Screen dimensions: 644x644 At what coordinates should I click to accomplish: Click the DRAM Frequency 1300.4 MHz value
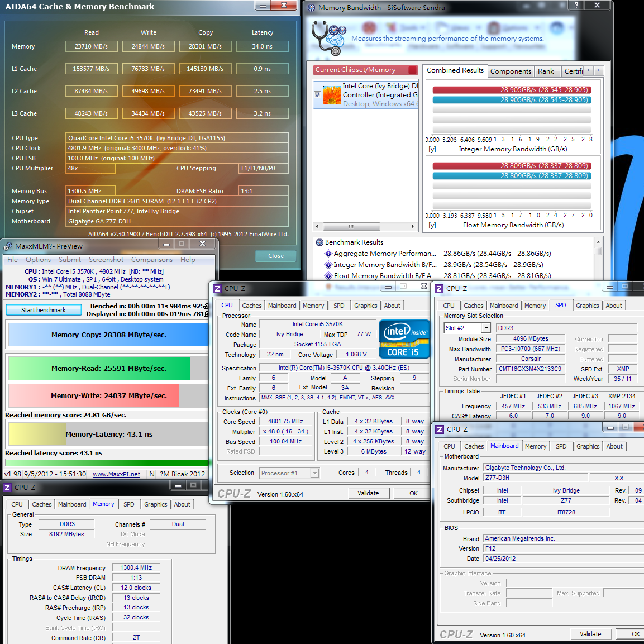pyautogui.click(x=136, y=567)
